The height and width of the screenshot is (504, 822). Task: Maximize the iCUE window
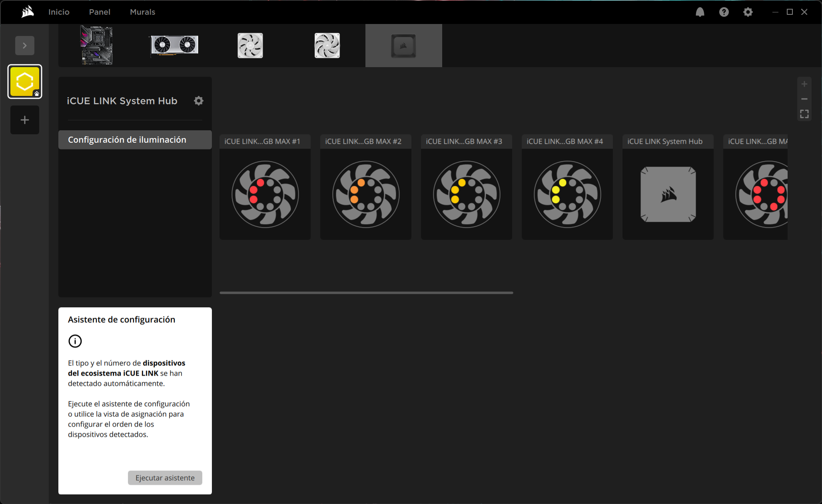point(790,12)
